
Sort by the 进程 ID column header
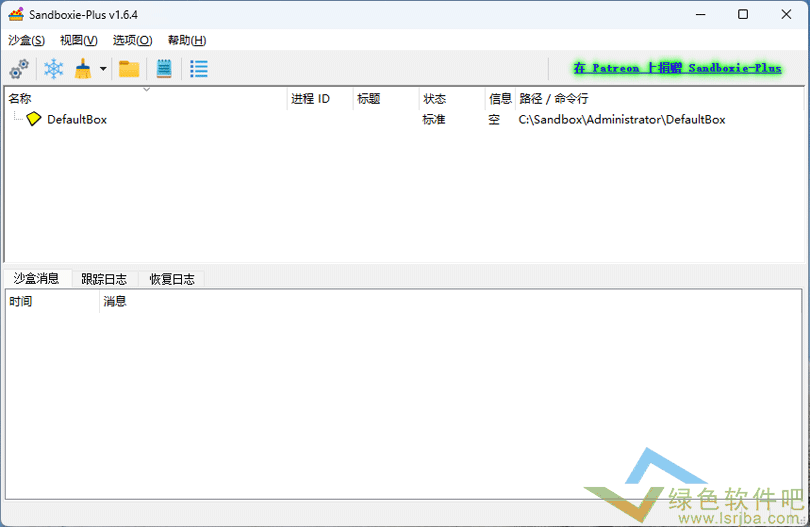[320, 98]
